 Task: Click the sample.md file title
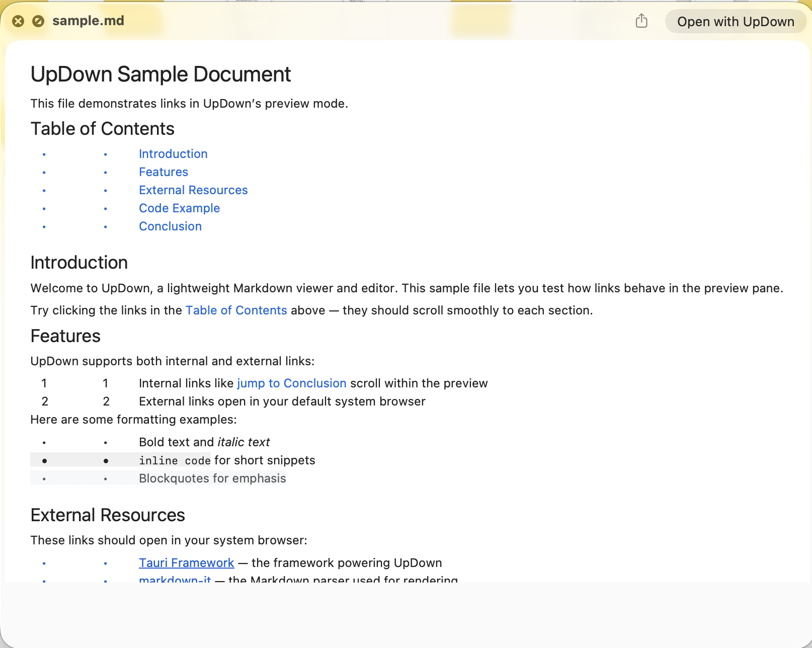point(88,21)
